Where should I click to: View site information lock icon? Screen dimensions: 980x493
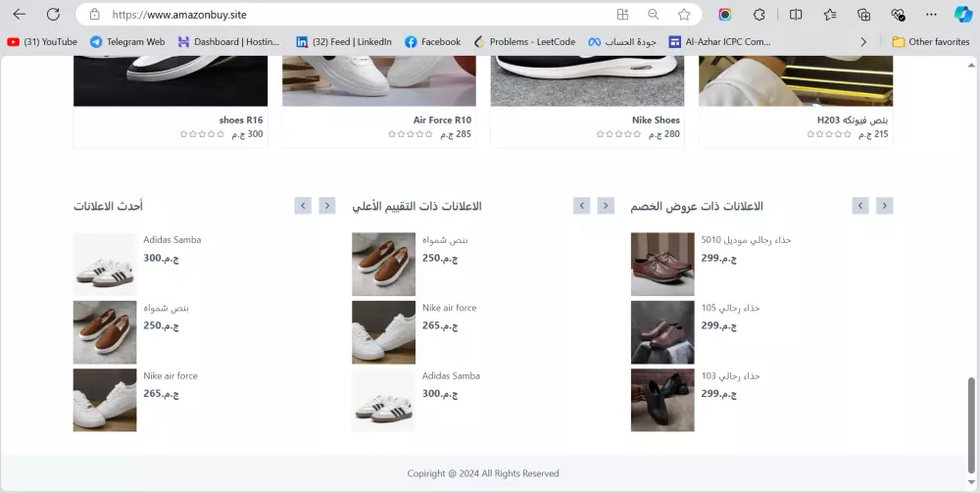click(94, 15)
